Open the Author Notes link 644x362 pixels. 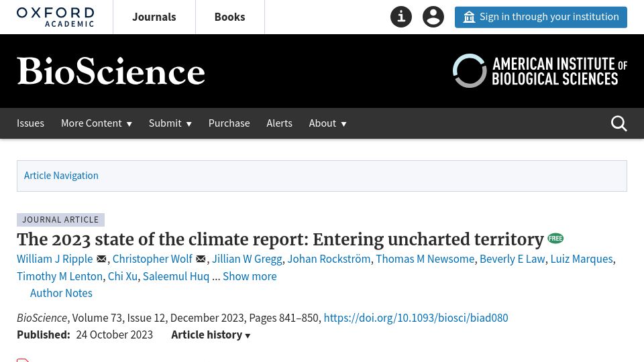point(61,293)
